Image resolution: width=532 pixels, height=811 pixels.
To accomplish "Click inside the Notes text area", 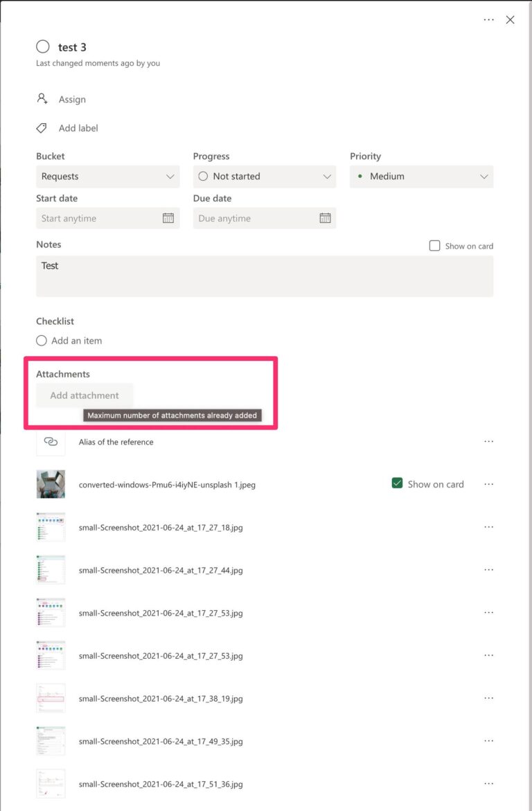I will click(x=263, y=276).
